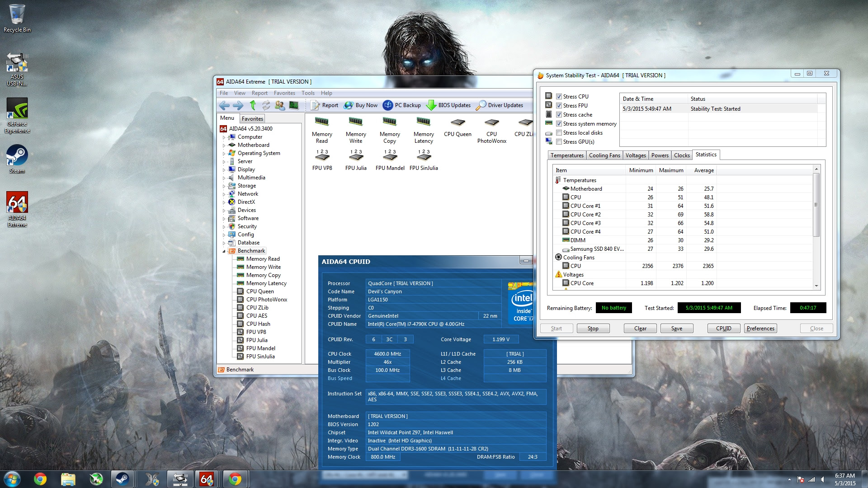The image size is (868, 488).
Task: Expand the Motherboard tree node
Action: pos(224,145)
